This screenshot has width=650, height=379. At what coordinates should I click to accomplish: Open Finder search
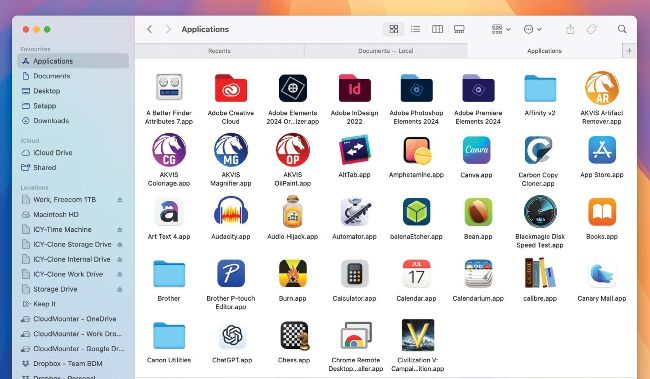click(x=622, y=29)
